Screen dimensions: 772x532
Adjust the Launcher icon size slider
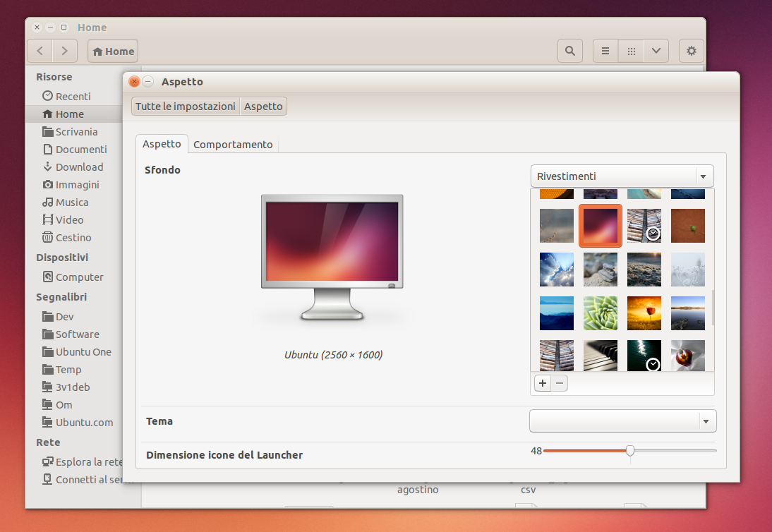point(629,450)
